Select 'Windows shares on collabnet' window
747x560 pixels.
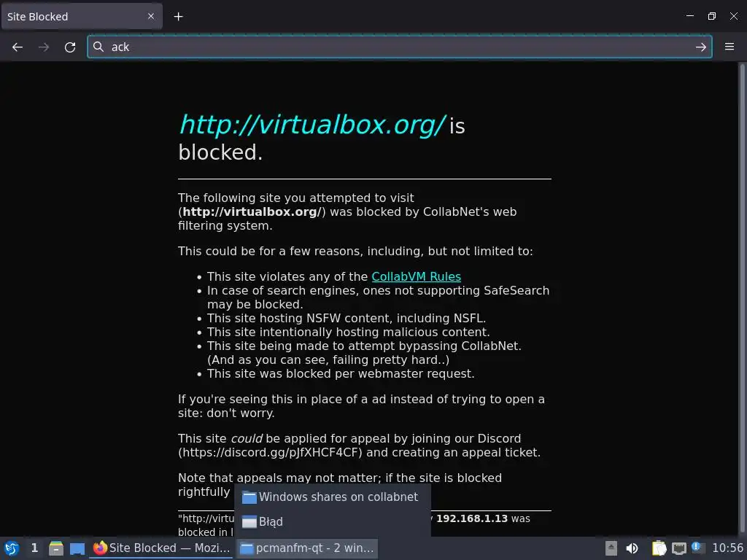click(333, 497)
